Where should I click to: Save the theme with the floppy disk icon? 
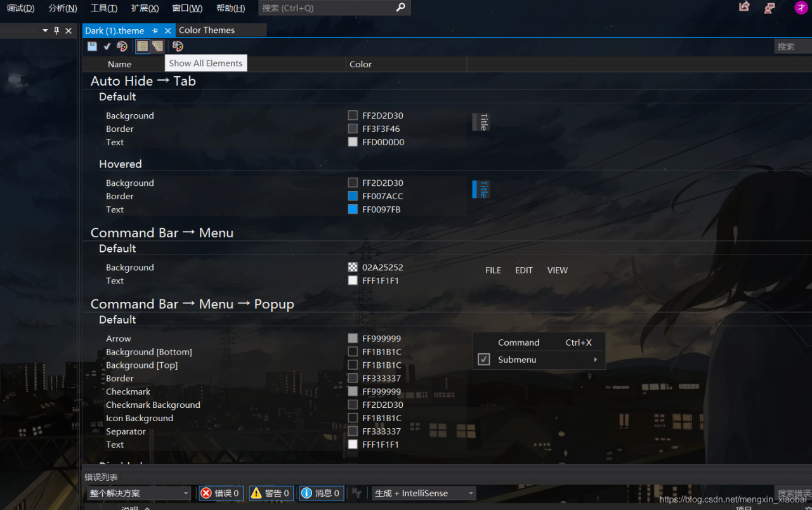(x=92, y=46)
